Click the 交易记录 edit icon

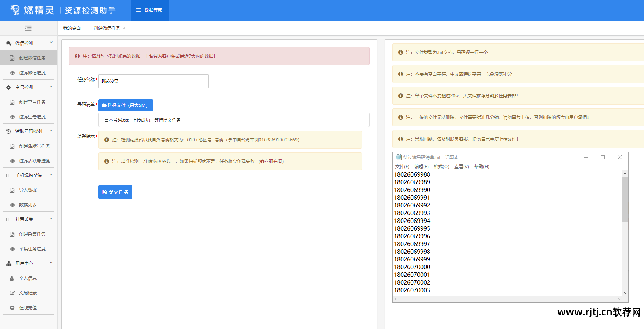click(x=12, y=293)
